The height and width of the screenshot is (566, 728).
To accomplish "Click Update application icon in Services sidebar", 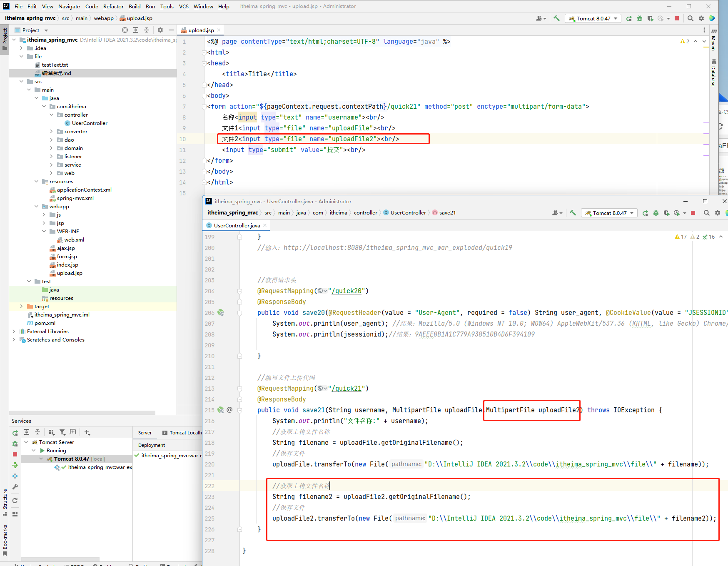I will click(x=15, y=476).
